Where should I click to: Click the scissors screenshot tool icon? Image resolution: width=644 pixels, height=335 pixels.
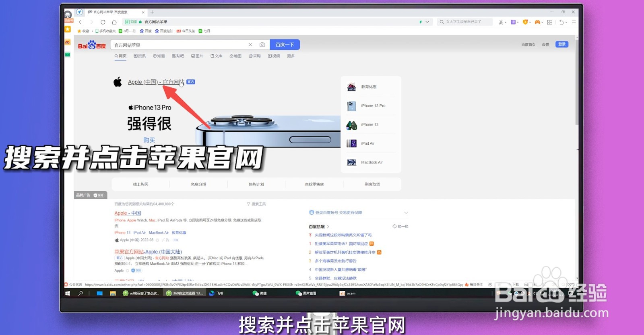pos(501,22)
